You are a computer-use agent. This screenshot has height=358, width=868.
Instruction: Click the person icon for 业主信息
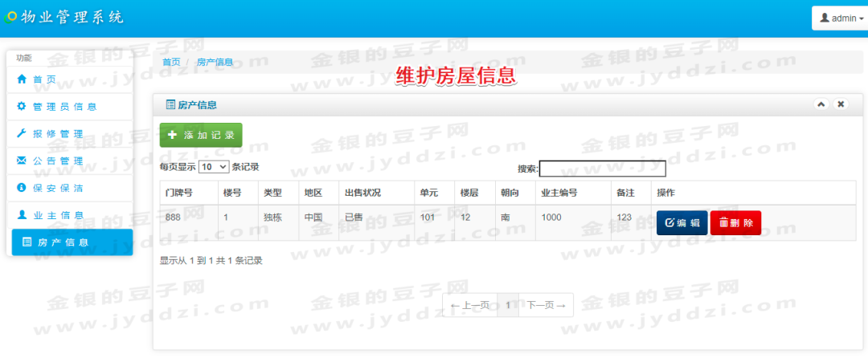[22, 214]
